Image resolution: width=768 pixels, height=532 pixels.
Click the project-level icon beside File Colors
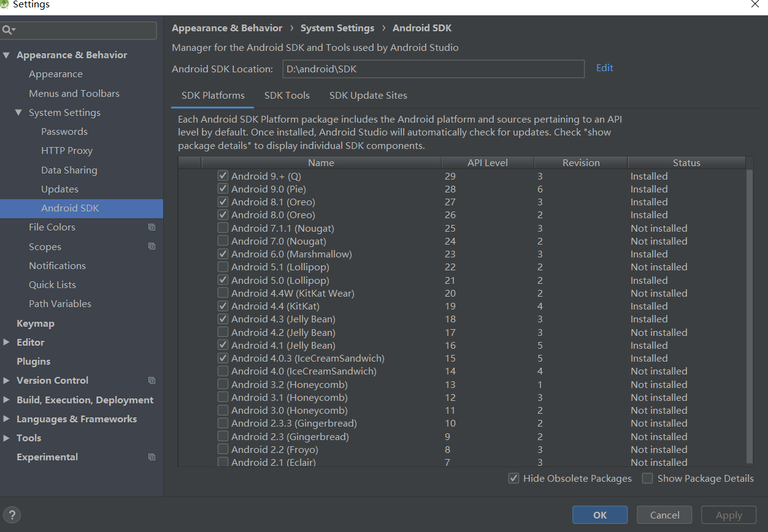click(152, 227)
